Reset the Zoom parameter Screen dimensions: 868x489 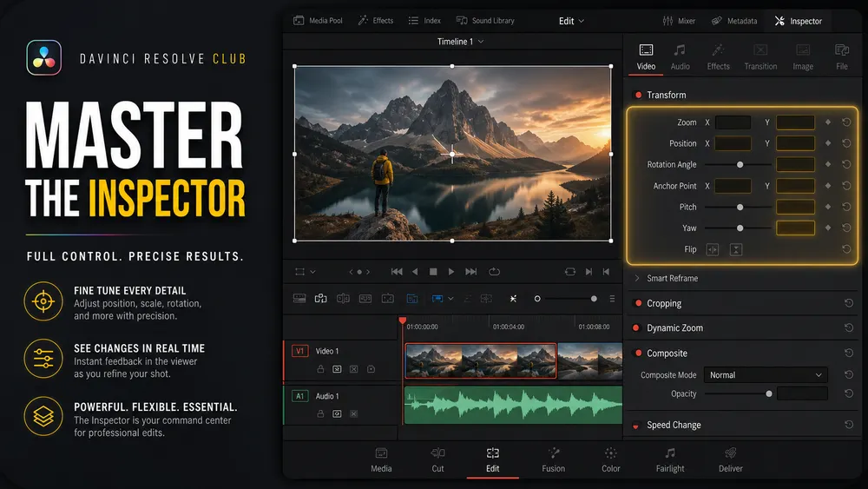point(846,122)
